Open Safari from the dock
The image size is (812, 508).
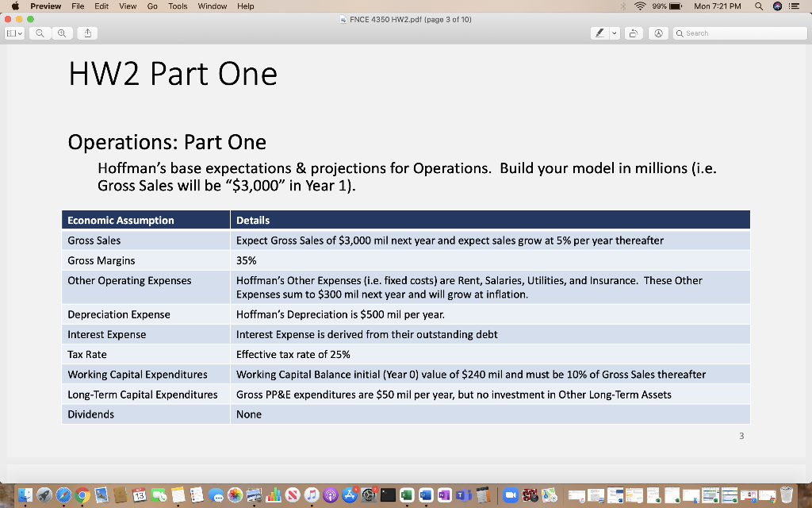click(x=63, y=495)
